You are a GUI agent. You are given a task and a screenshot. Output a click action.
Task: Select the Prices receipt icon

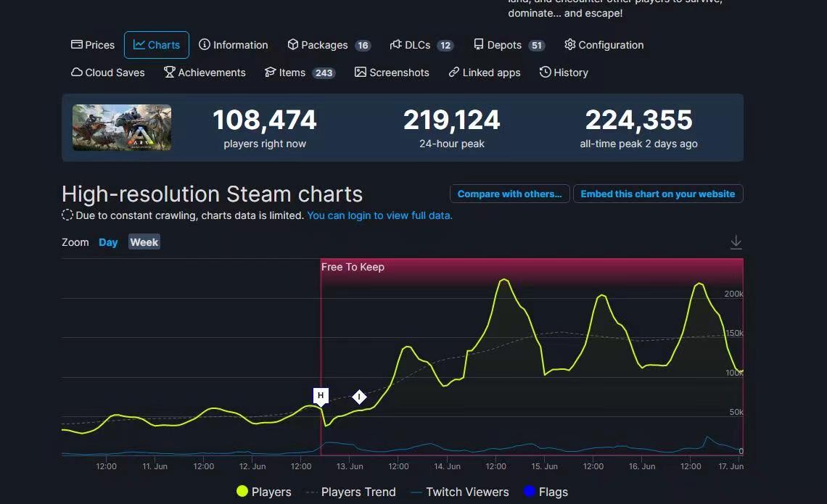(x=77, y=44)
